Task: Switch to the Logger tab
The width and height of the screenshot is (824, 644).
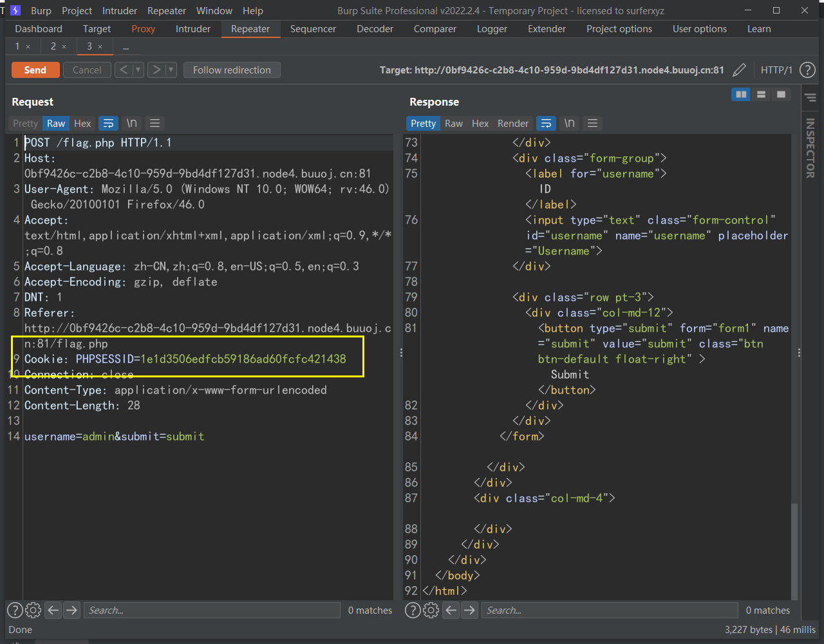Action: point(492,29)
